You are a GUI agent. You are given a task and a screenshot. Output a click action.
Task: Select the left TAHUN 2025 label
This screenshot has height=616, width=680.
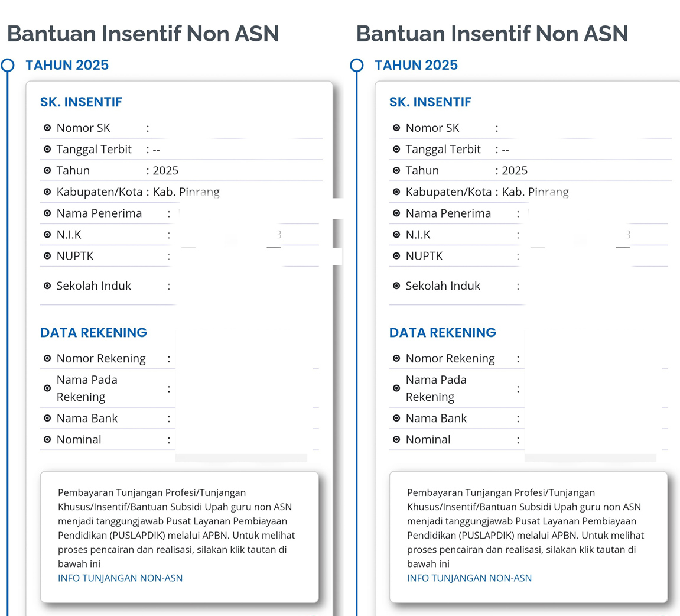(x=67, y=65)
